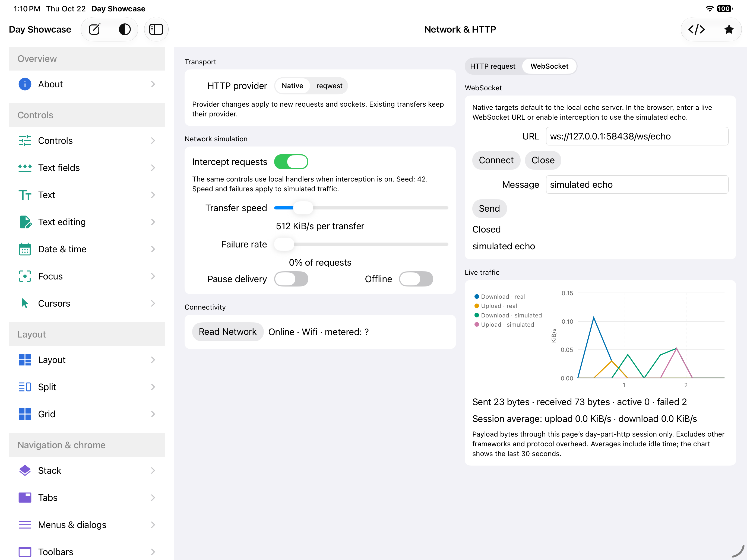Switch to the WebSocket tab
The image size is (747, 560).
point(549,66)
